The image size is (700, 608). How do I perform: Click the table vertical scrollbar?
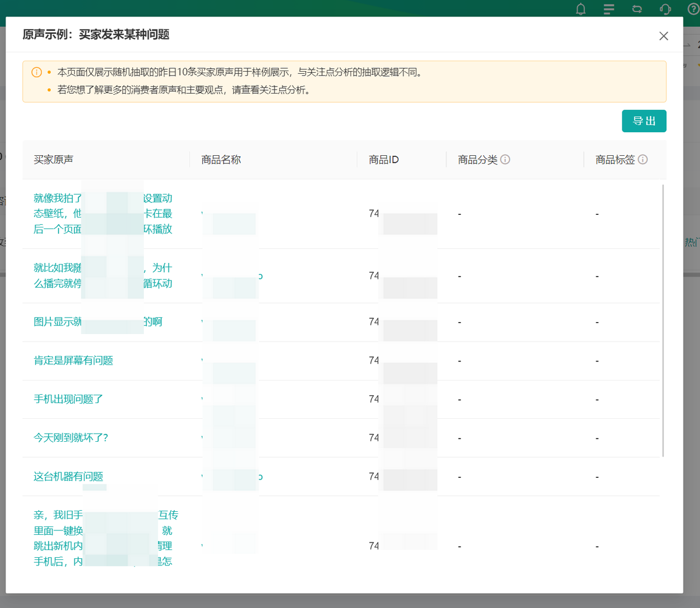point(663,320)
